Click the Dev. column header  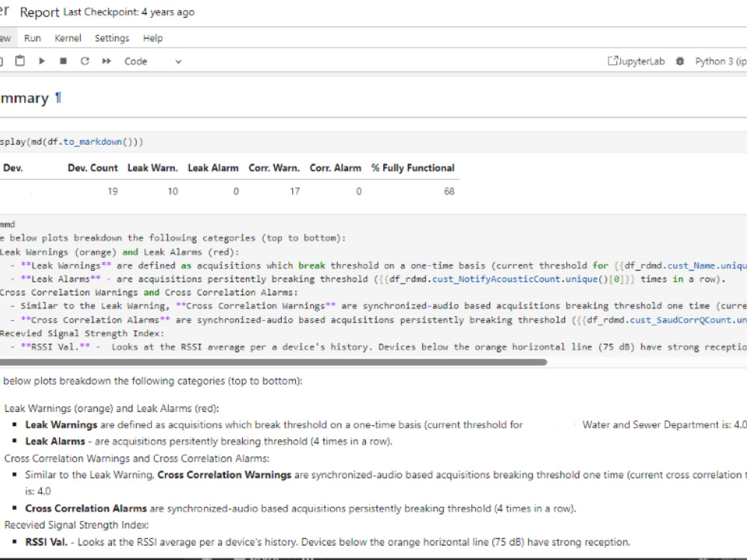pos(13,168)
